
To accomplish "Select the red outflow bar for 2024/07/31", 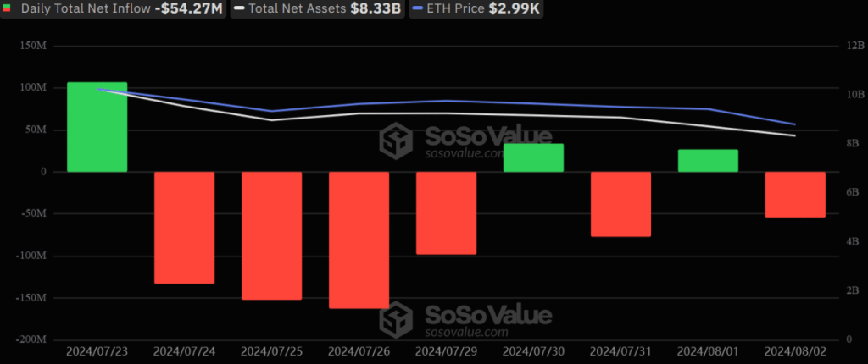I will [620, 204].
